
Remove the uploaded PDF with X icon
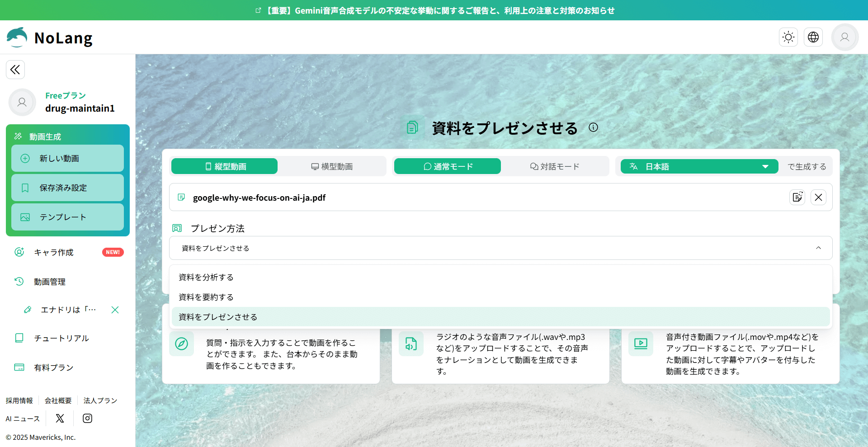[x=818, y=198]
